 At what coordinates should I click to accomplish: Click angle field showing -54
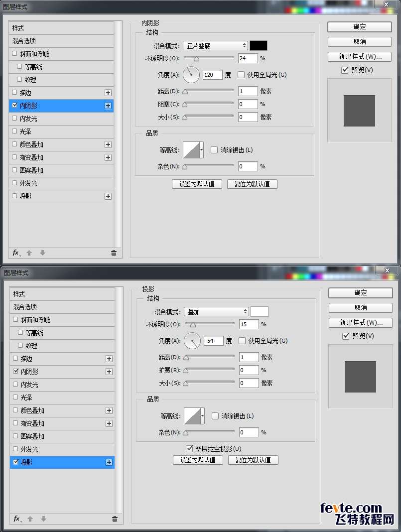pyautogui.click(x=213, y=341)
